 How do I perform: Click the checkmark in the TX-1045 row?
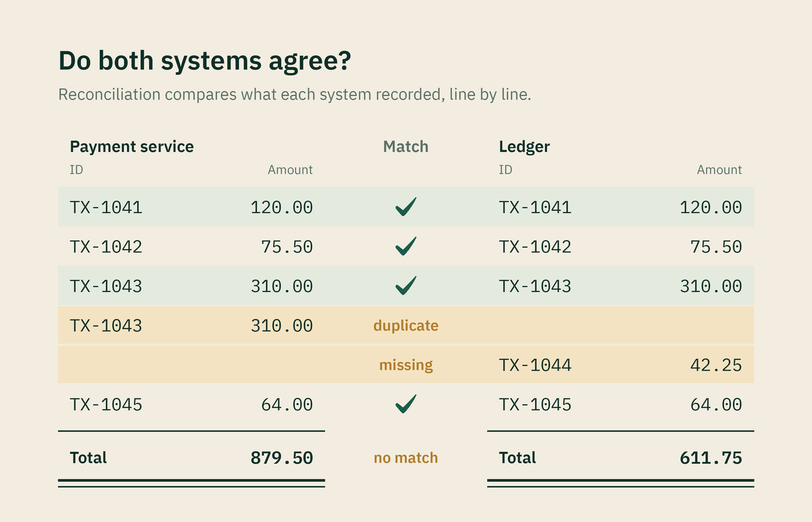[x=406, y=404]
